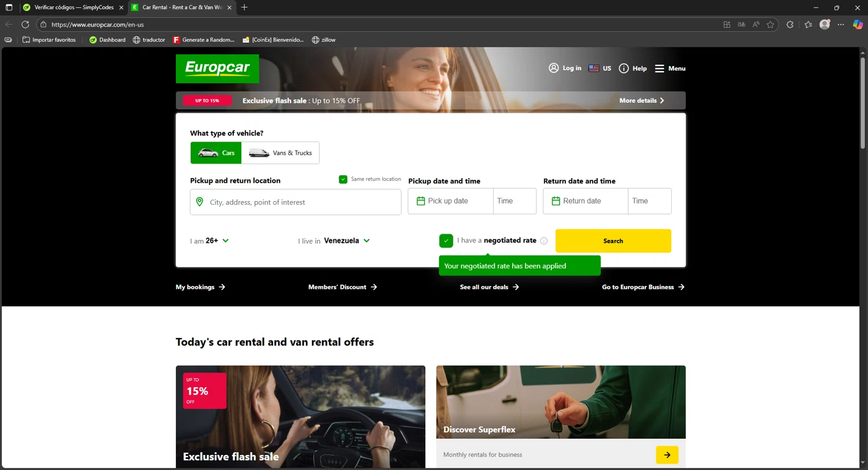Open browser Extensions puzzle icon

point(790,24)
